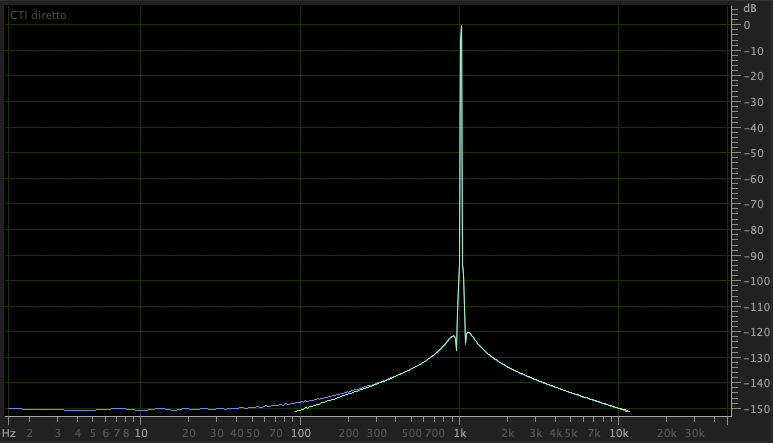The height and width of the screenshot is (443, 773).
Task: Click the 70 Hz frequency axis label
Action: tap(276, 433)
